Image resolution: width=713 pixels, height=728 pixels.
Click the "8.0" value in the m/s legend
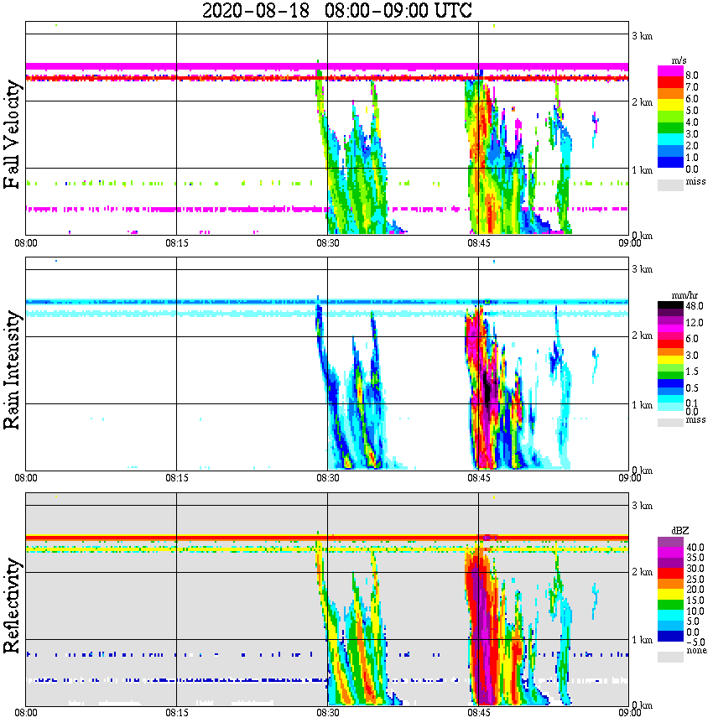(692, 75)
